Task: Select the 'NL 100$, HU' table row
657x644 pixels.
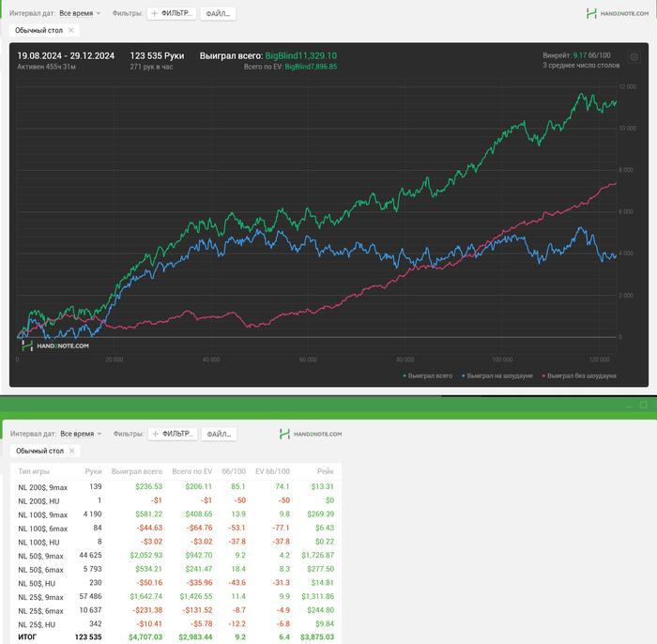Action: pyautogui.click(x=176, y=542)
